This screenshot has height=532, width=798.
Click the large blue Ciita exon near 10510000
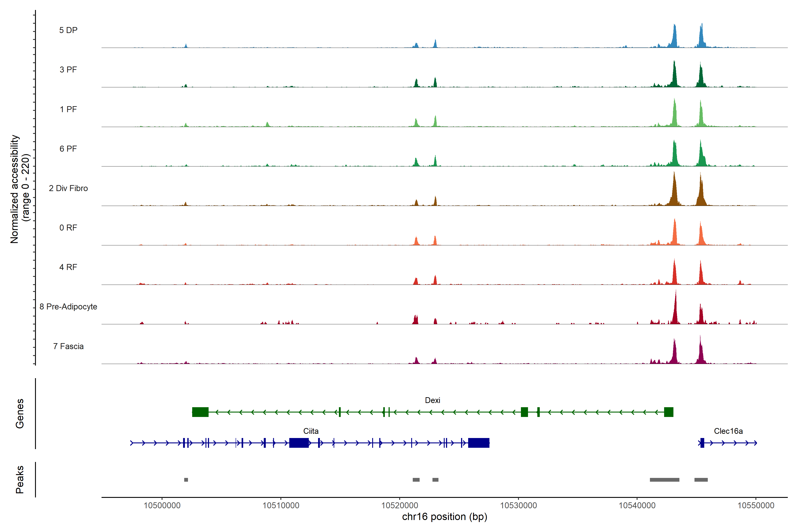click(x=299, y=443)
